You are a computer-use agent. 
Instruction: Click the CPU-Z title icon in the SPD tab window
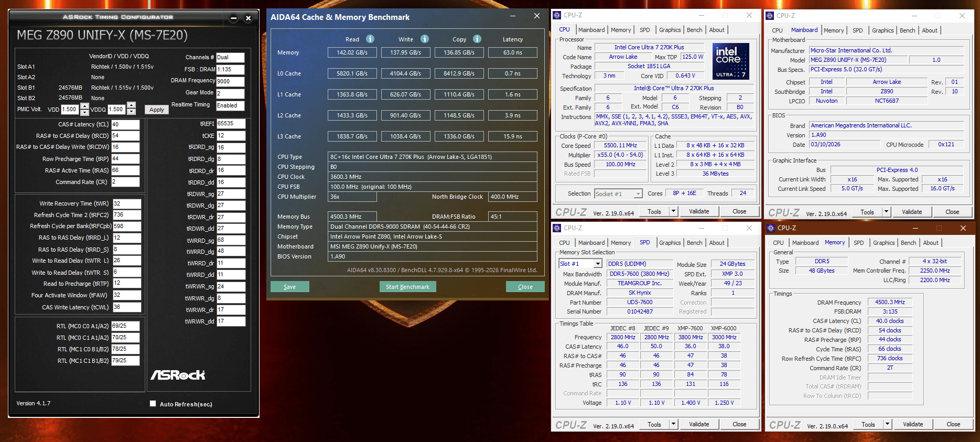[557, 228]
